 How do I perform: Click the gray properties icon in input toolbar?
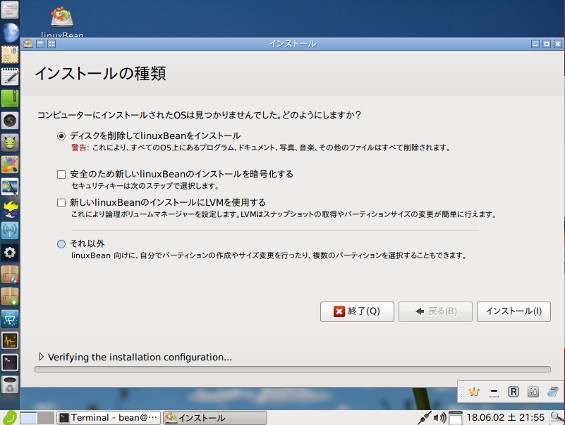tap(533, 392)
